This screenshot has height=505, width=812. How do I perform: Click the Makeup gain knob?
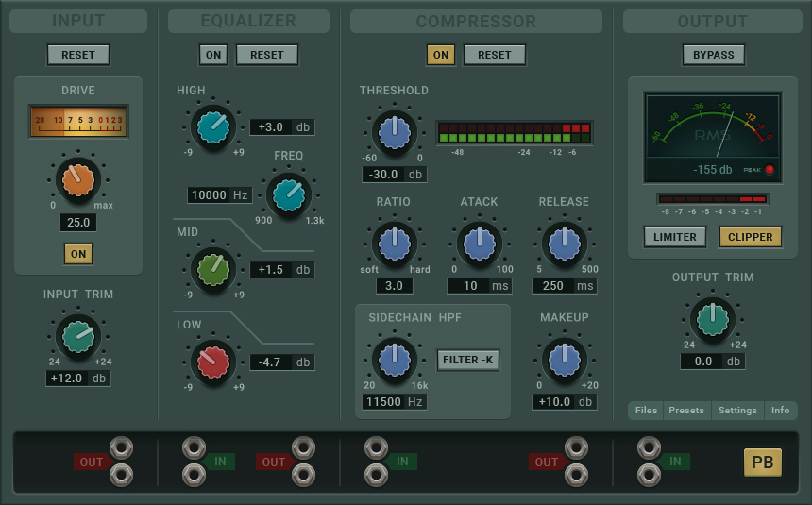pos(565,360)
